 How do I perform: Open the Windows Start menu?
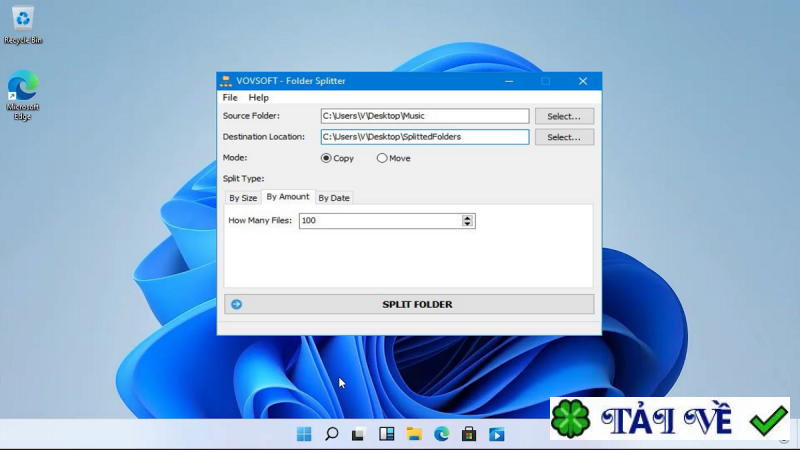click(304, 434)
